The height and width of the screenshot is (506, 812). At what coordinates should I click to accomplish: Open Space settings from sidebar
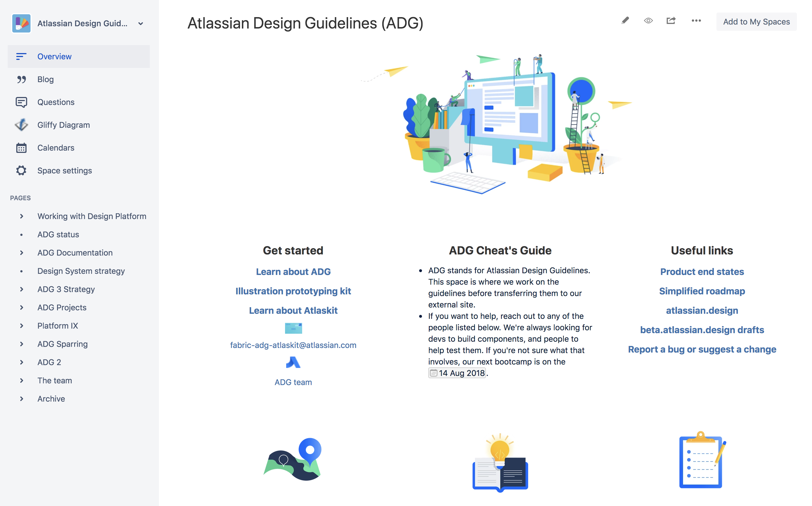65,170
